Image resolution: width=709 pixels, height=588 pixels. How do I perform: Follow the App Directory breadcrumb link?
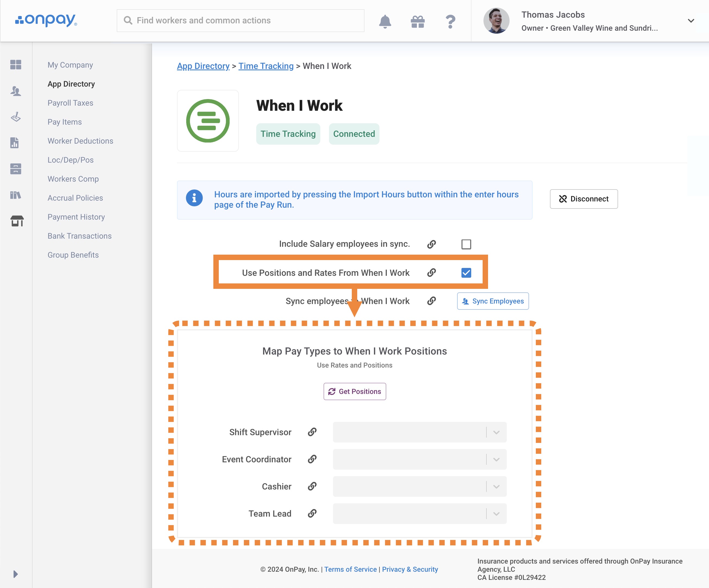(203, 66)
